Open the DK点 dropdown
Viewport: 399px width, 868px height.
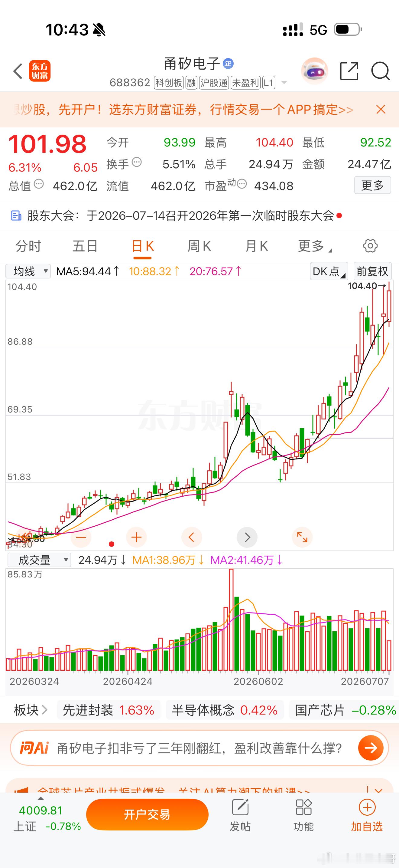329,271
